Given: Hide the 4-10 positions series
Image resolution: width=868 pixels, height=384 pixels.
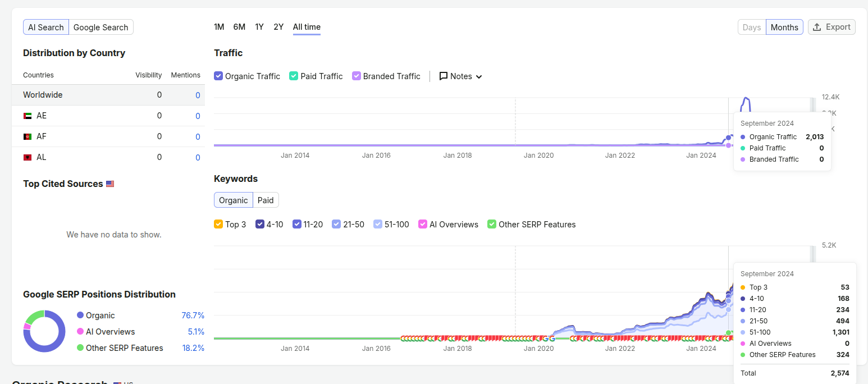Looking at the screenshot, I should (x=260, y=224).
